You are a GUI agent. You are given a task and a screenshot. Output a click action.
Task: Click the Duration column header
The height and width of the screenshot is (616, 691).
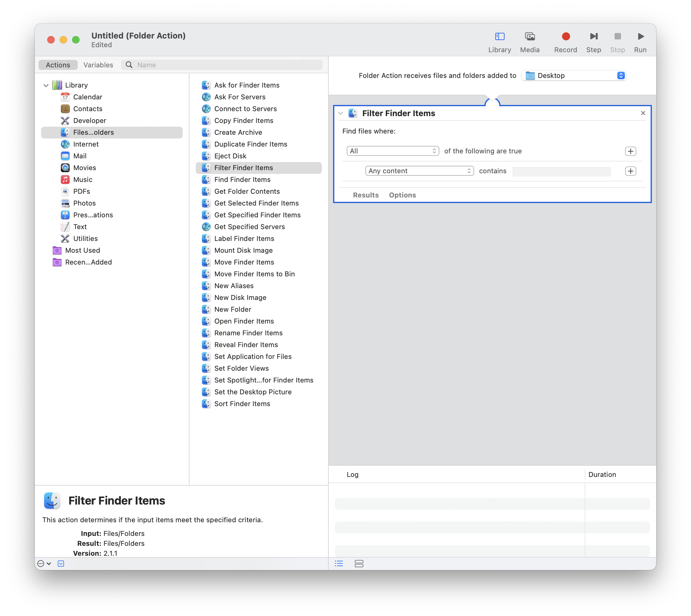[x=602, y=474]
